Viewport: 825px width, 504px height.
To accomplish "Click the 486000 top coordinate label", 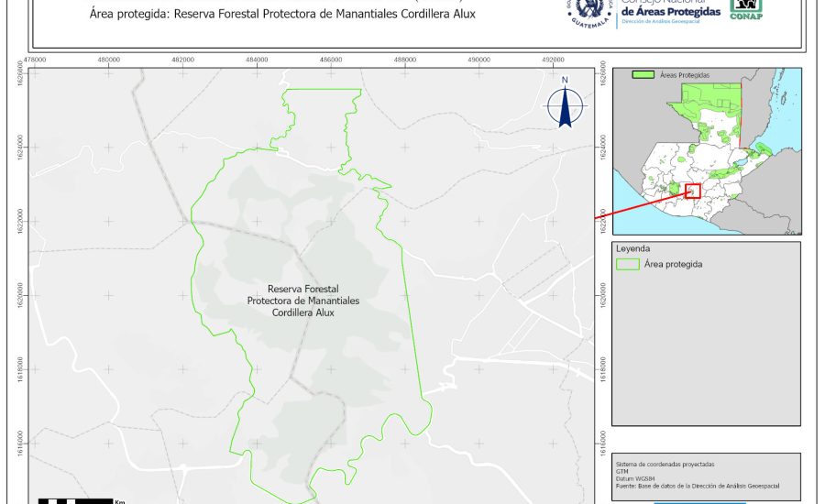I will click(331, 60).
